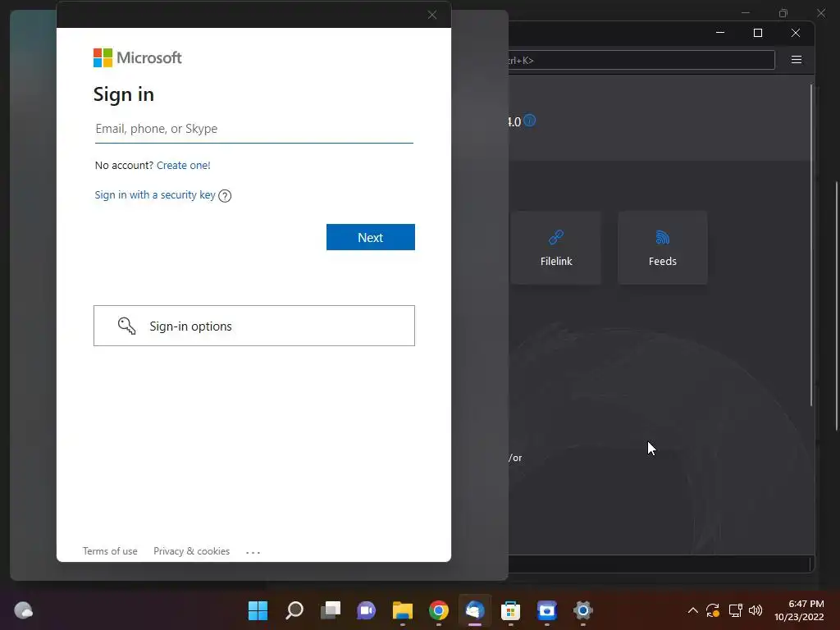
Task: Close the Microsoft sign-in dialog
Action: [432, 15]
